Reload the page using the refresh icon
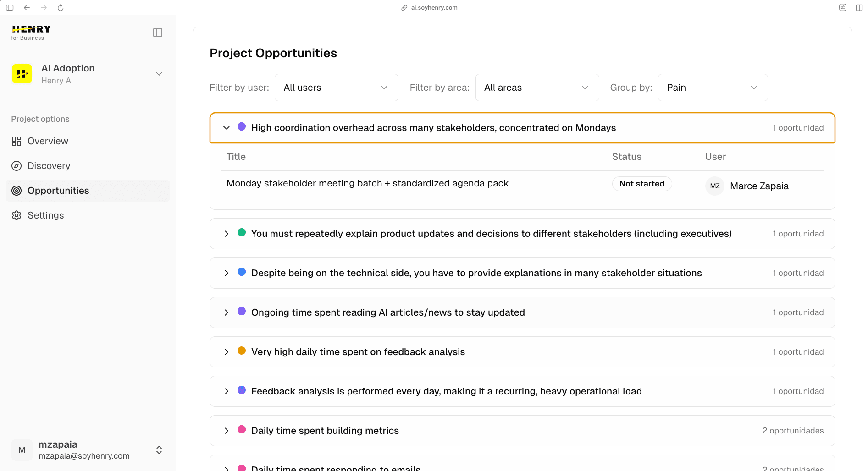The height and width of the screenshot is (471, 868). click(x=61, y=7)
